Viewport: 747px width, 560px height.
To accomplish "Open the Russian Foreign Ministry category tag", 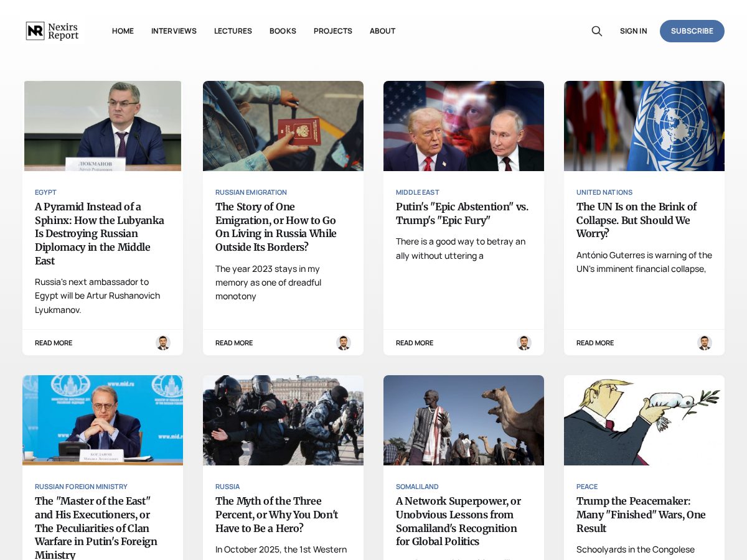I will (81, 487).
